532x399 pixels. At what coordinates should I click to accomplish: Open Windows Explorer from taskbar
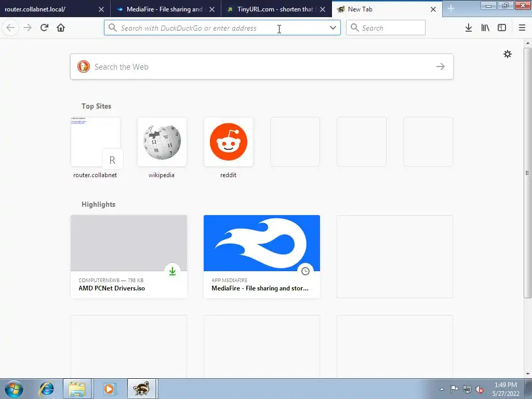coord(77,389)
